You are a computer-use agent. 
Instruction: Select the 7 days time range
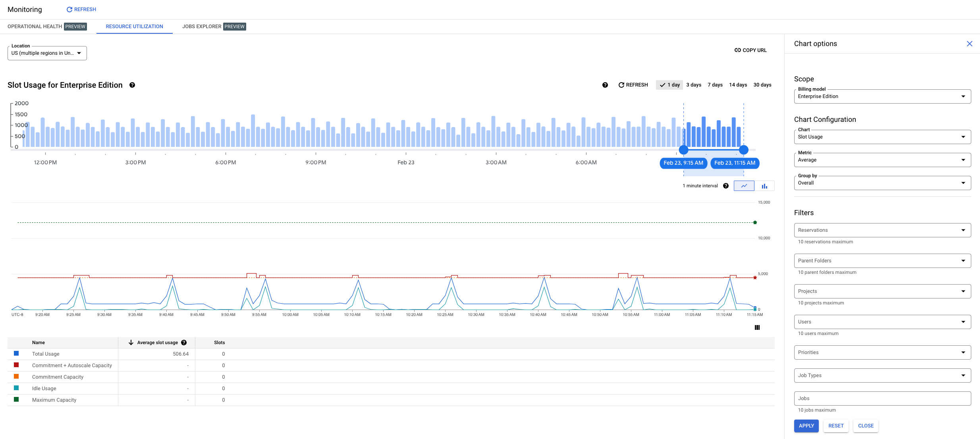coord(714,85)
